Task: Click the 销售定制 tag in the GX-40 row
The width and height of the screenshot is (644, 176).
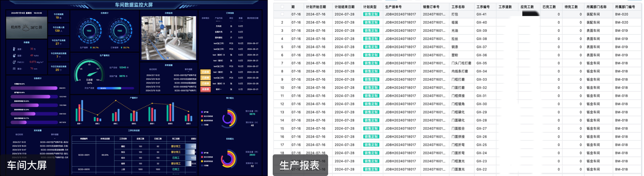Action: (x=371, y=22)
